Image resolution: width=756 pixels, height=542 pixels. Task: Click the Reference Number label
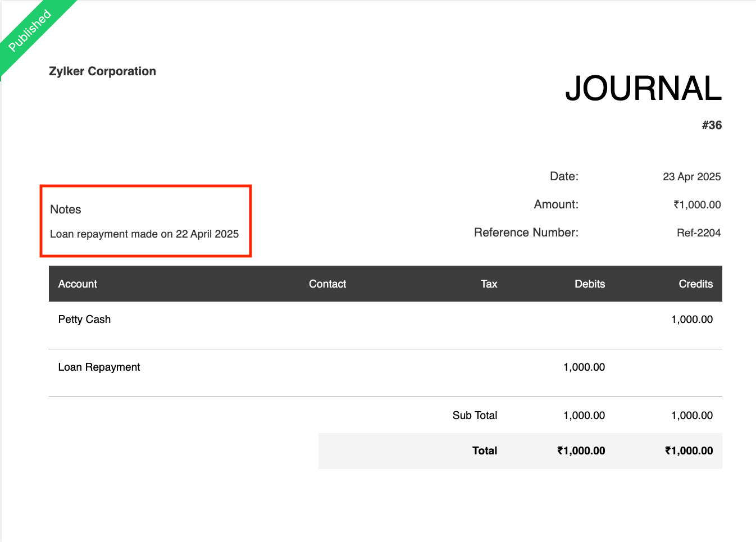click(526, 232)
